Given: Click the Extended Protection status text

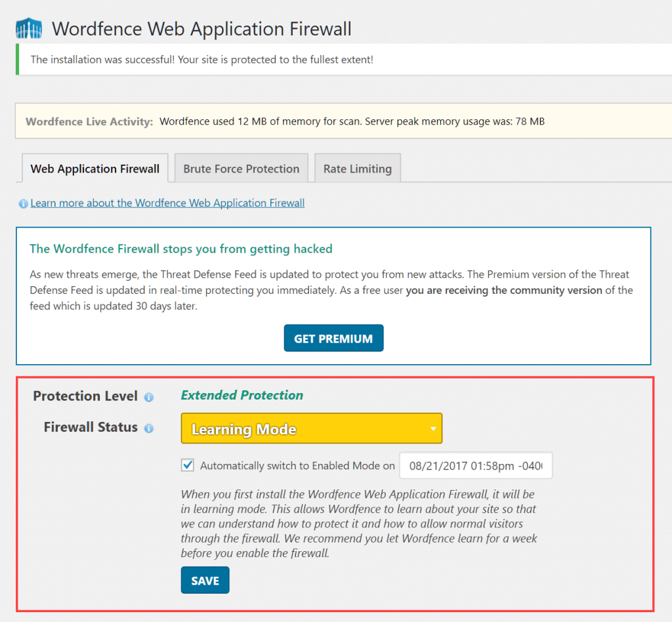Looking at the screenshot, I should [241, 396].
